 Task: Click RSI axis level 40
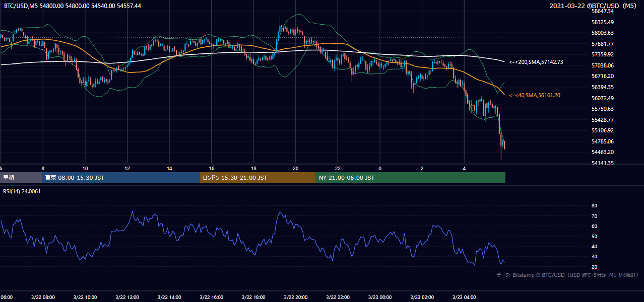pos(594,246)
